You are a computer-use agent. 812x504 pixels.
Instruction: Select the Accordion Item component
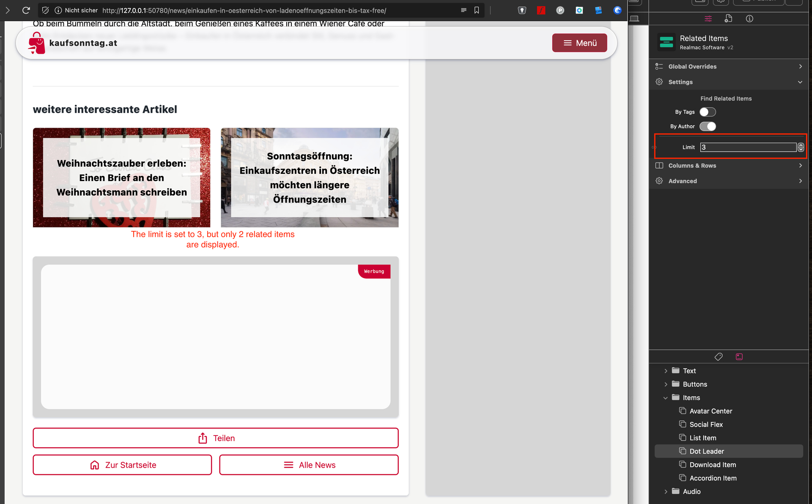tap(713, 478)
